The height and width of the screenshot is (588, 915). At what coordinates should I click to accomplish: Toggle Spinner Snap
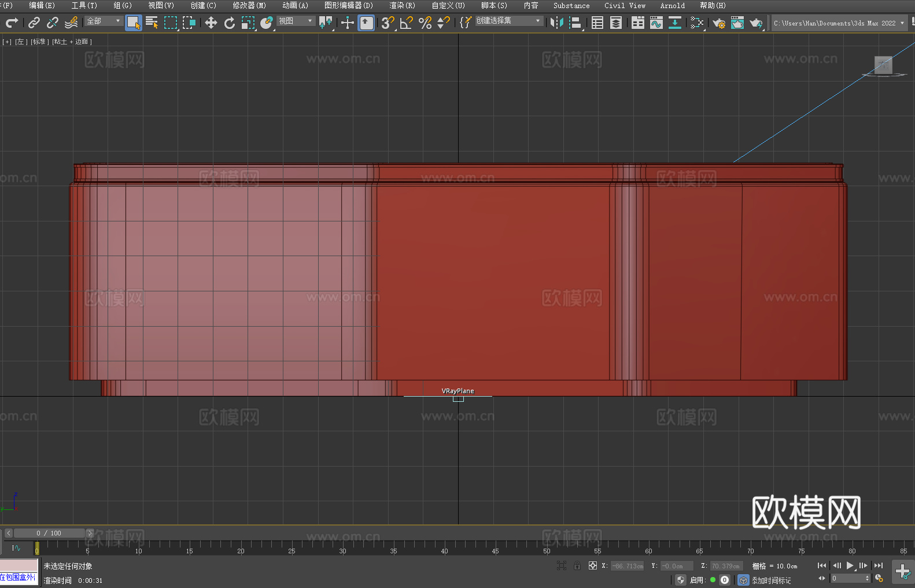(444, 23)
